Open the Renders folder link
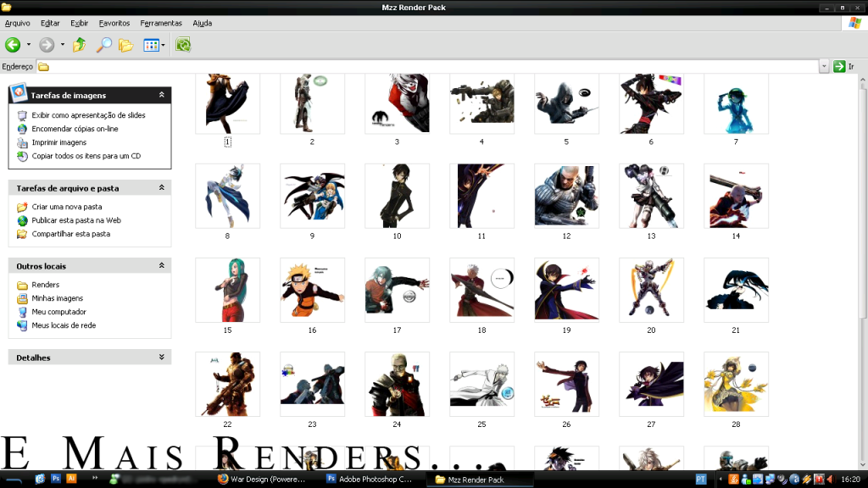Screen dimensions: 868x488 (x=46, y=285)
